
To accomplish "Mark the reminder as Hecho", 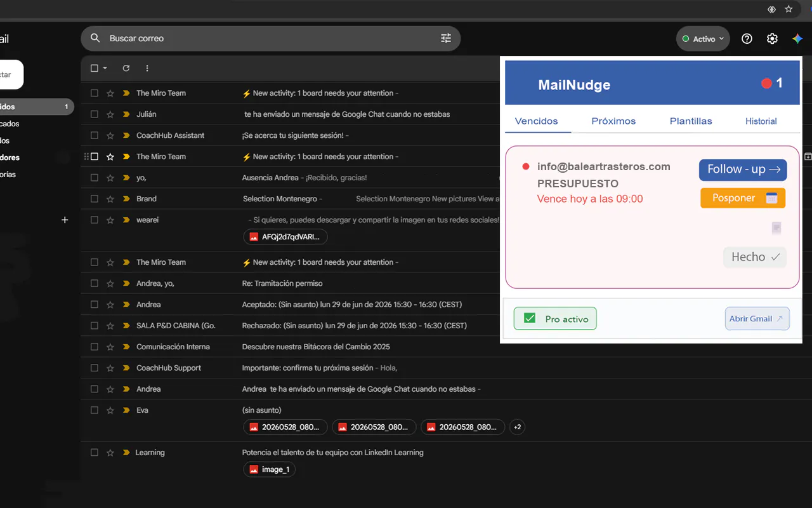I will tap(755, 257).
